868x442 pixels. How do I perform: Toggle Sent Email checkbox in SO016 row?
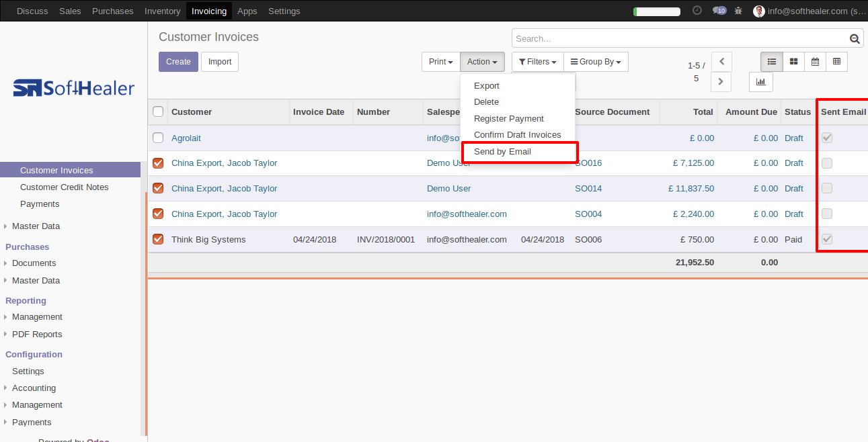coord(827,163)
